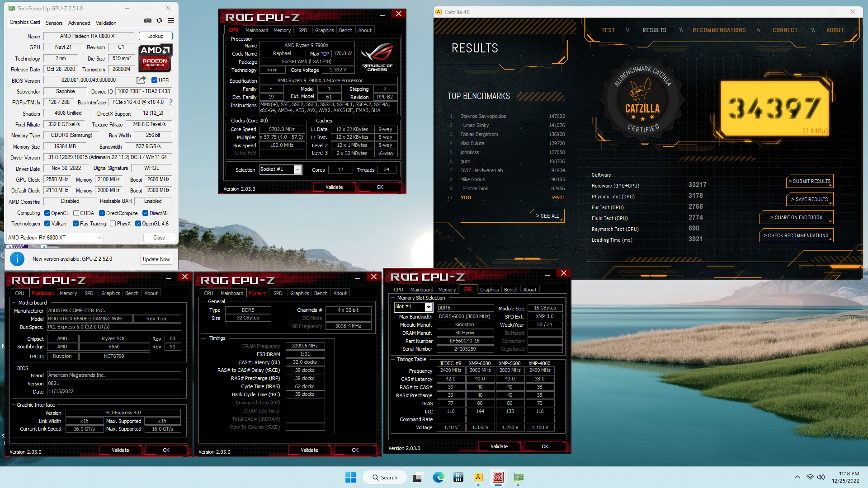868x488 pixels.
Task: Click the GPU-Z screenshot camera icon
Action: (148, 20)
